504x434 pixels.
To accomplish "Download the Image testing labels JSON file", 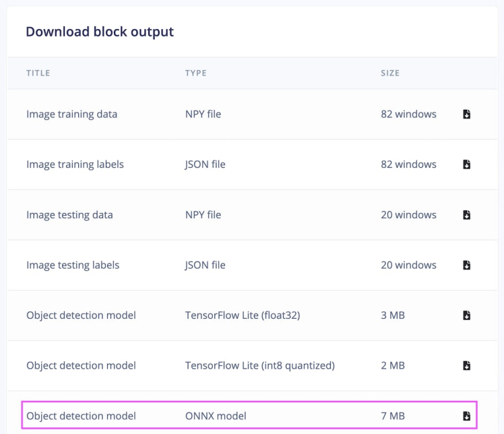I will tap(466, 265).
